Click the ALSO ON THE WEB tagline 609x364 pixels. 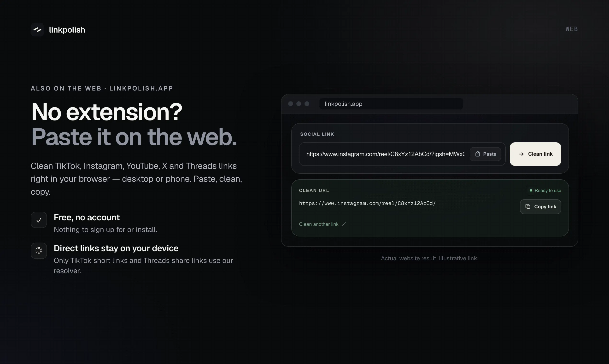click(x=102, y=88)
